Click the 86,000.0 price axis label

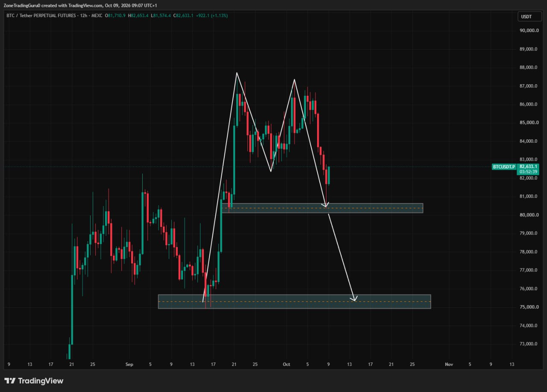[529, 104]
